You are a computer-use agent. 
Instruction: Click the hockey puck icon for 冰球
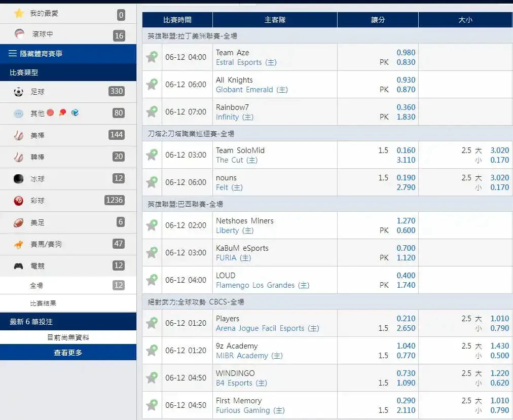[x=18, y=179]
